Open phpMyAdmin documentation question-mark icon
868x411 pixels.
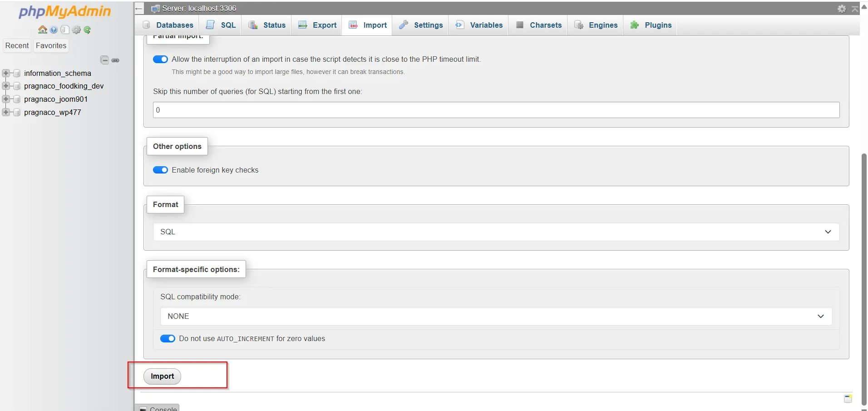(54, 30)
